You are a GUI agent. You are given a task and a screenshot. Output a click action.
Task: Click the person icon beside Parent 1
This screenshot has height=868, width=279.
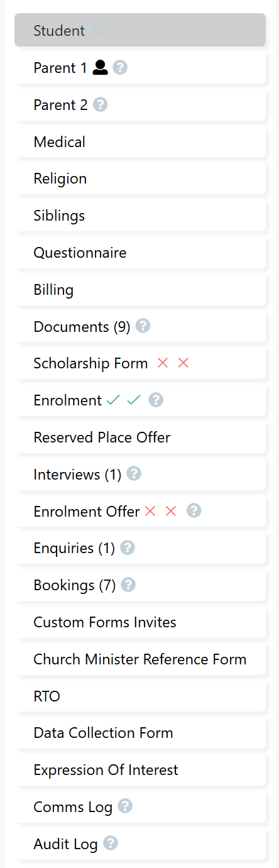(101, 68)
